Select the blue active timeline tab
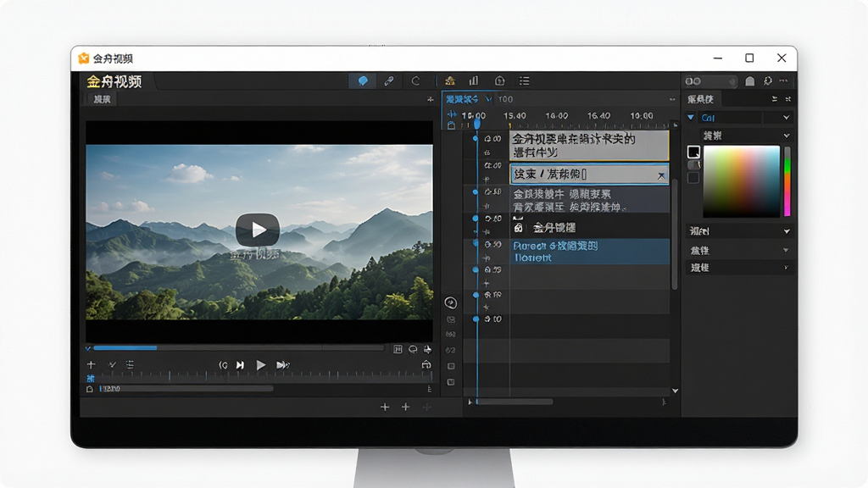 [x=462, y=99]
